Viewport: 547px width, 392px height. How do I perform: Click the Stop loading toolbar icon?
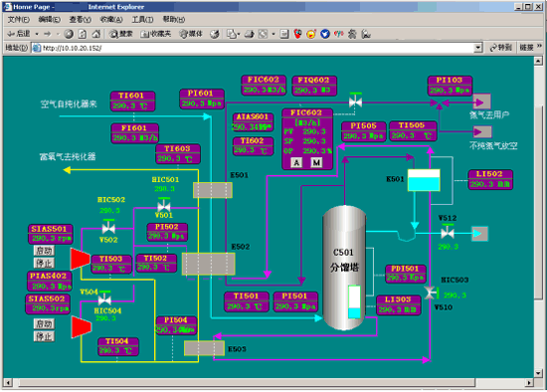[69, 34]
